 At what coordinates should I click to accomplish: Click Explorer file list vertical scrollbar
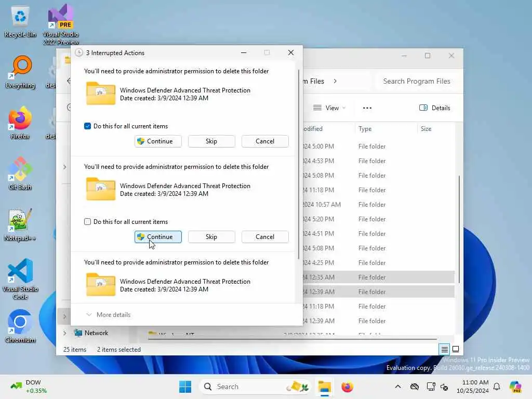[x=459, y=229]
